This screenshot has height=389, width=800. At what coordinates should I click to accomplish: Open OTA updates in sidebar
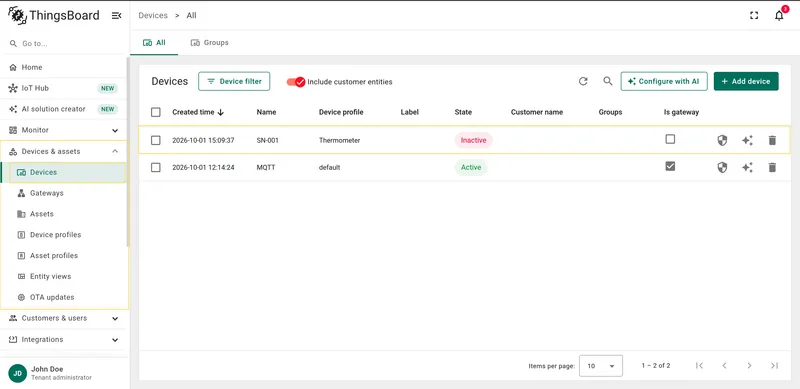(x=64, y=298)
